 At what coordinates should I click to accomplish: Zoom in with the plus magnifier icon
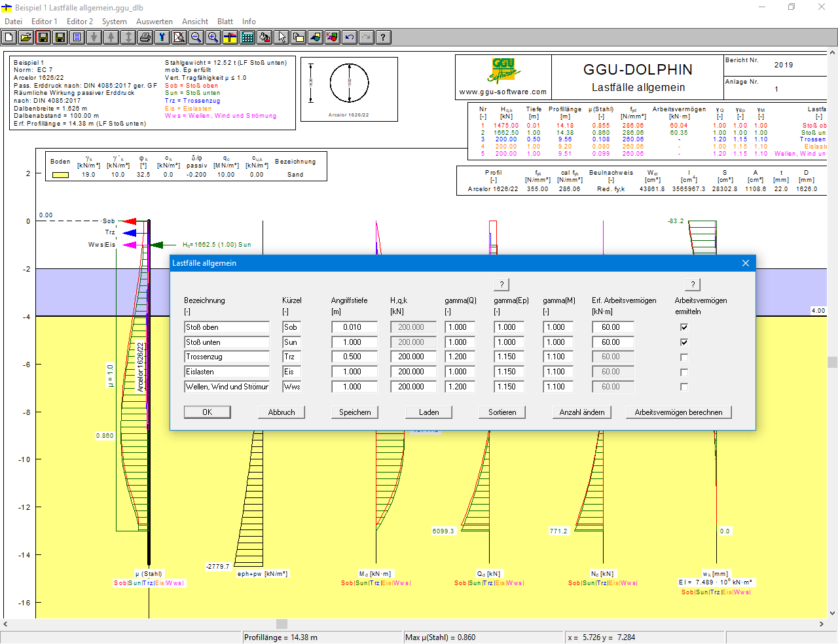pyautogui.click(x=213, y=37)
